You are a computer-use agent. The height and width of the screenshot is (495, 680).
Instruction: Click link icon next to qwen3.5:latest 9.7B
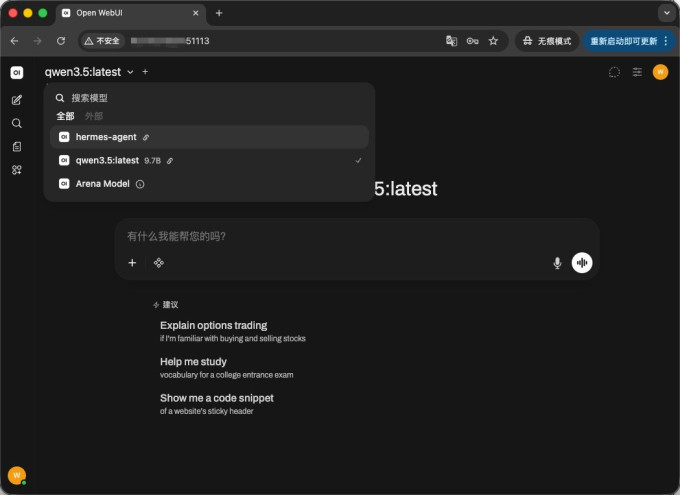(x=170, y=161)
